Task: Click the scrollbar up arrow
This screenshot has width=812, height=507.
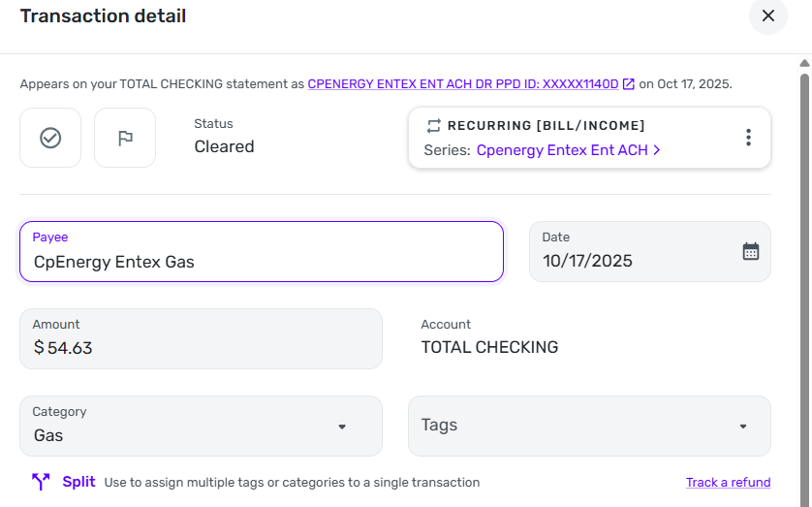Action: click(x=804, y=64)
